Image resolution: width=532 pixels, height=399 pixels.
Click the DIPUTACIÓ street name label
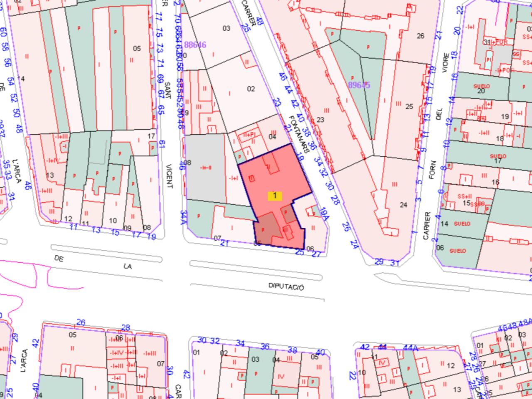(286, 287)
